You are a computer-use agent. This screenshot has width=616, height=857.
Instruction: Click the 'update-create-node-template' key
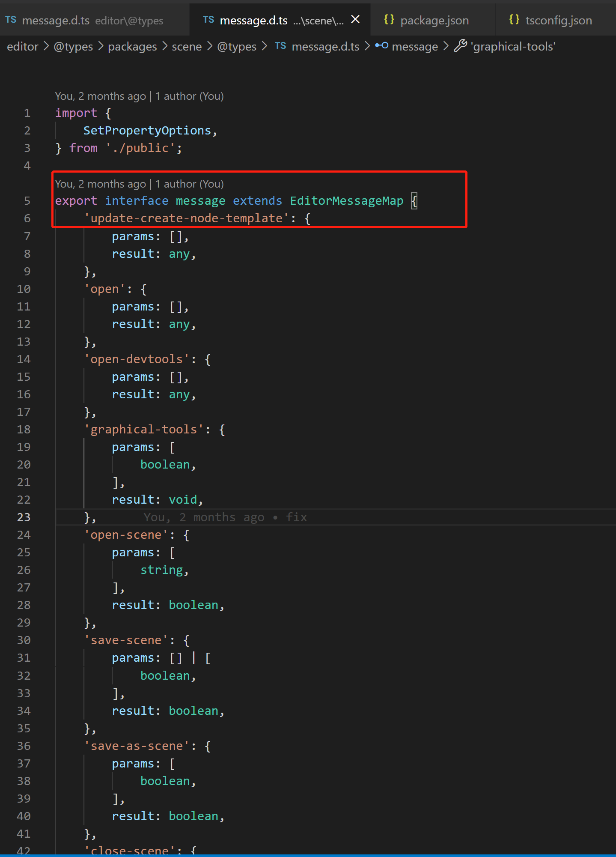point(186,218)
